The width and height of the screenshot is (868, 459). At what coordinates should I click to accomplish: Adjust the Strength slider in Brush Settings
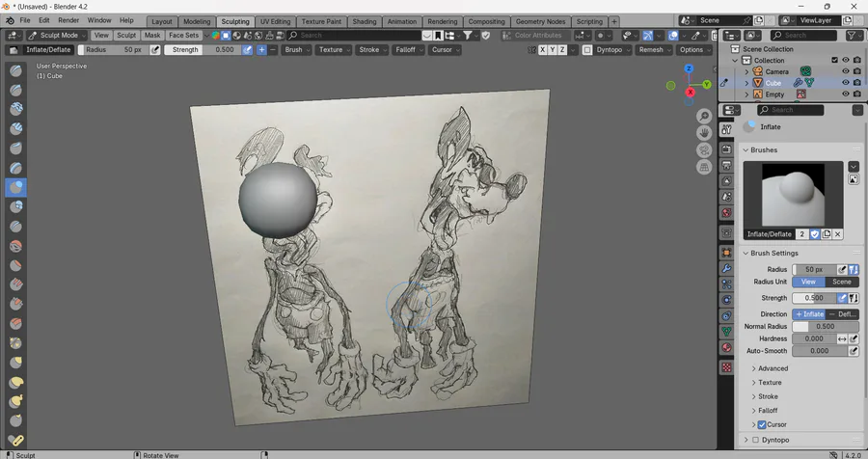coord(814,298)
